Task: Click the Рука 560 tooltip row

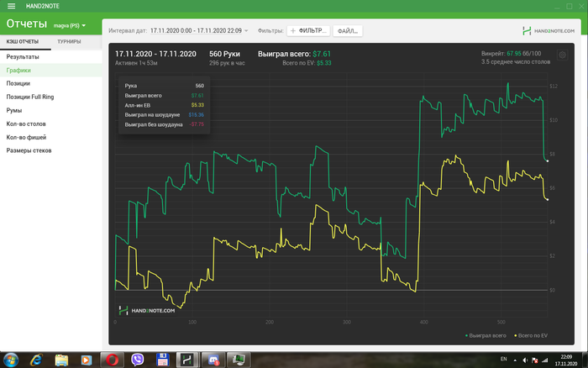Action: point(165,86)
